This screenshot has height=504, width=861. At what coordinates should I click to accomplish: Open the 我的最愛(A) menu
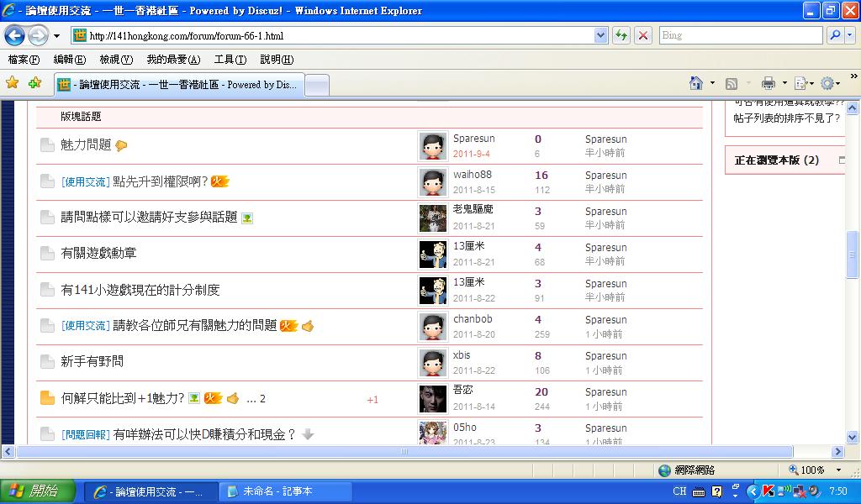point(173,60)
